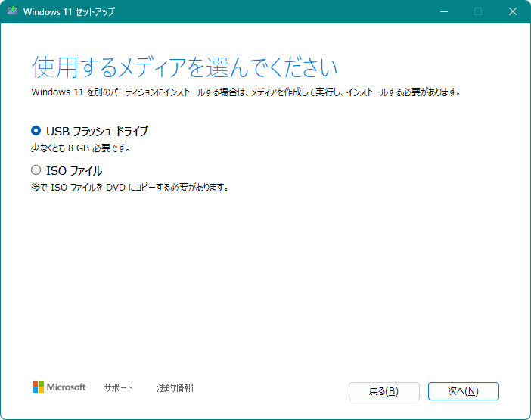
Task: Click the Windows 11 セットアップ title text
Action: [x=70, y=12]
